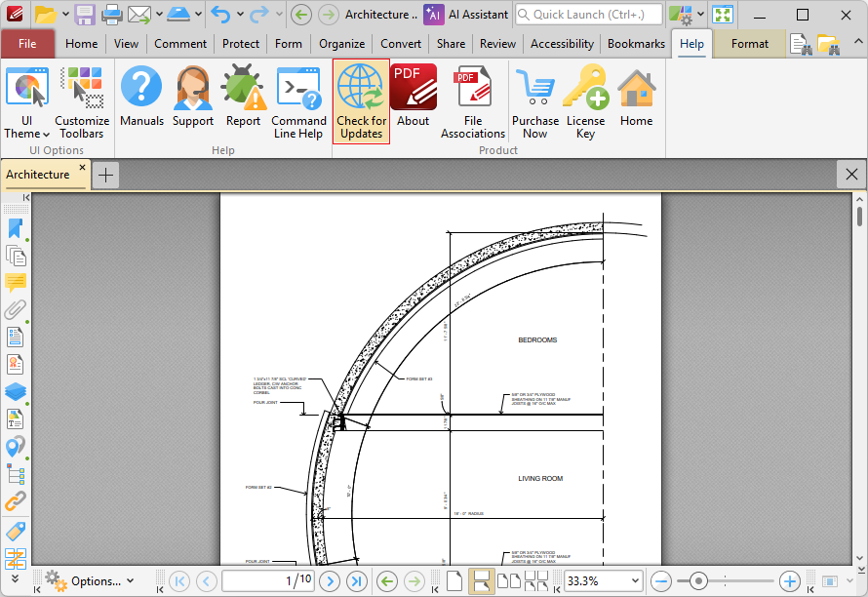Collapse the ribbon with chevron
The width and height of the screenshot is (868, 597).
point(858,42)
